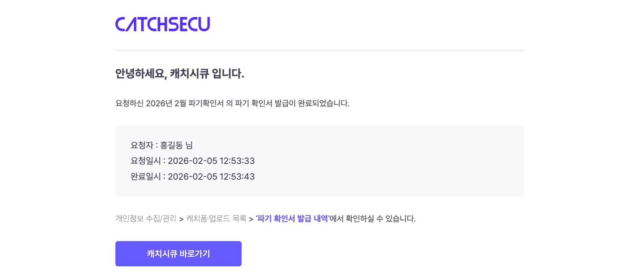This screenshot has height=278, width=644.
Task: Click the 2026년 2월 파기확인서 completion sentence
Action: tap(232, 103)
